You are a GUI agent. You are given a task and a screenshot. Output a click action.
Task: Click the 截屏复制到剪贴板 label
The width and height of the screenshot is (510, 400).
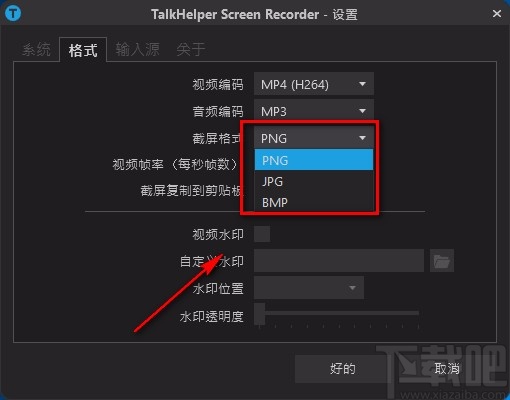[x=192, y=191]
